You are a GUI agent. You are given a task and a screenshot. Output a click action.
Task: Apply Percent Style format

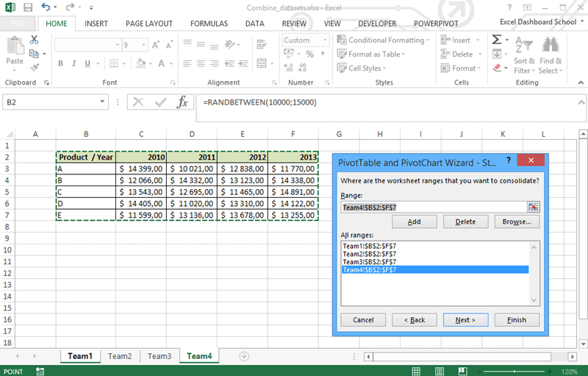pos(309,54)
